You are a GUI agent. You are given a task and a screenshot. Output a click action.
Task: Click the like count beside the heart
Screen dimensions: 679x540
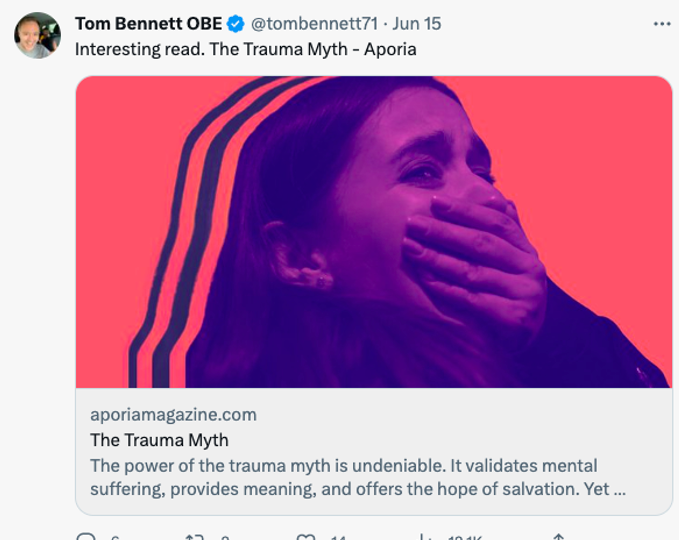point(338,537)
